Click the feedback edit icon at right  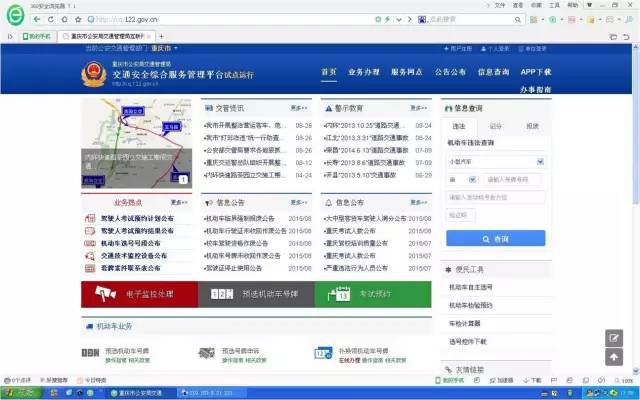[x=615, y=339]
